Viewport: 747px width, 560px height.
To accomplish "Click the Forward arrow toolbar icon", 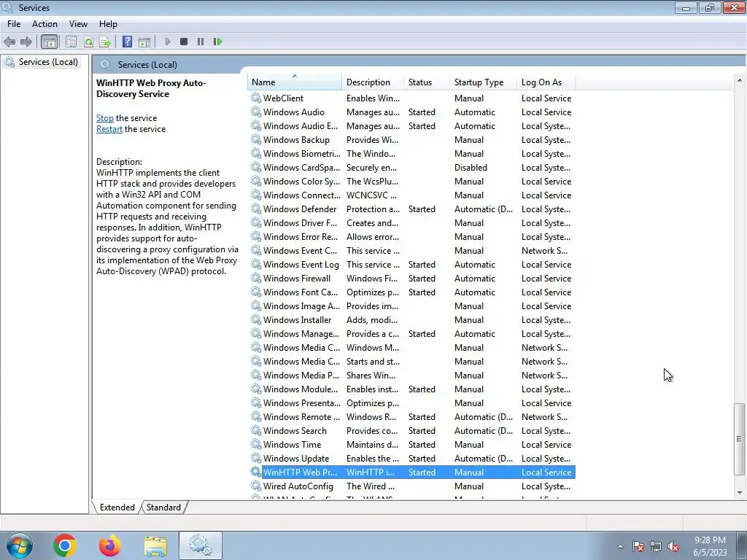I will click(x=26, y=42).
